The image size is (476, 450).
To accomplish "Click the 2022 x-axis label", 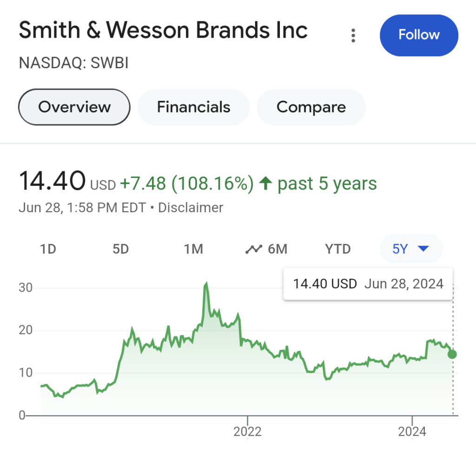I will pyautogui.click(x=248, y=431).
